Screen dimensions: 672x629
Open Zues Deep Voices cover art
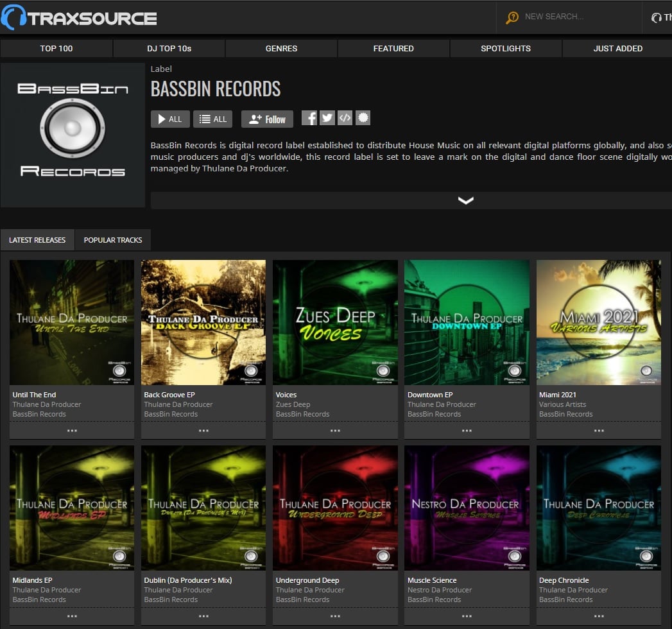coord(335,323)
